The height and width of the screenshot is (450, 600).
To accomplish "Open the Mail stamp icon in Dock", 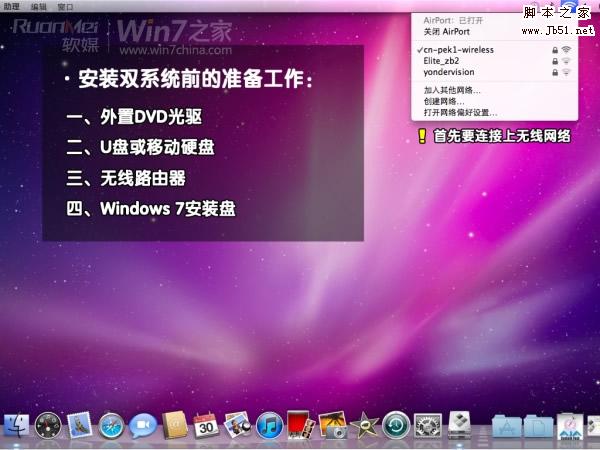I will click(80, 425).
